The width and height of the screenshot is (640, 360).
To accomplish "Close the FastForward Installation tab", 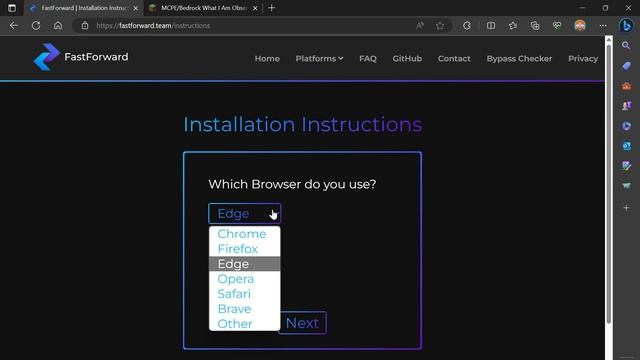I will 136,8.
